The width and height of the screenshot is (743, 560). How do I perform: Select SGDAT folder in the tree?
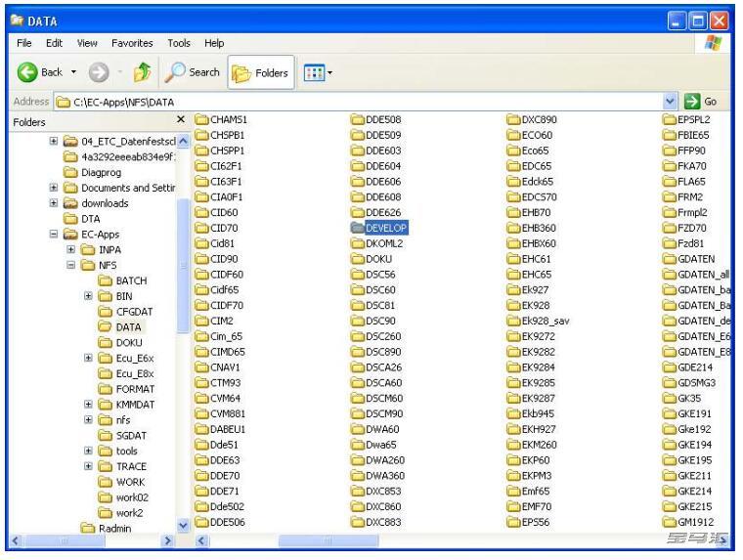(122, 436)
